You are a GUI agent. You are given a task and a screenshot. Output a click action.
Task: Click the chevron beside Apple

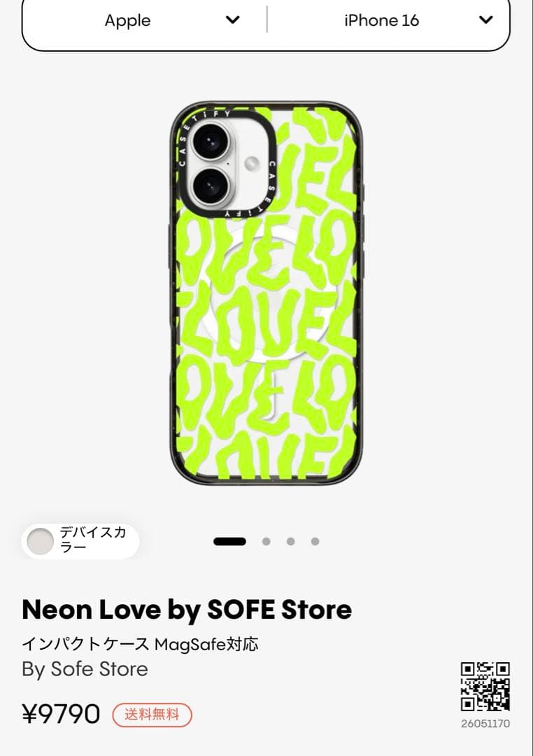coord(233,20)
